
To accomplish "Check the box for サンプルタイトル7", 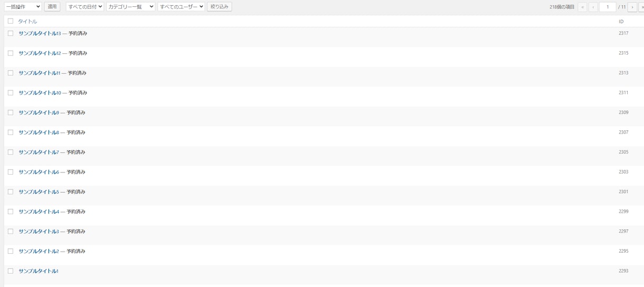I will tap(10, 152).
